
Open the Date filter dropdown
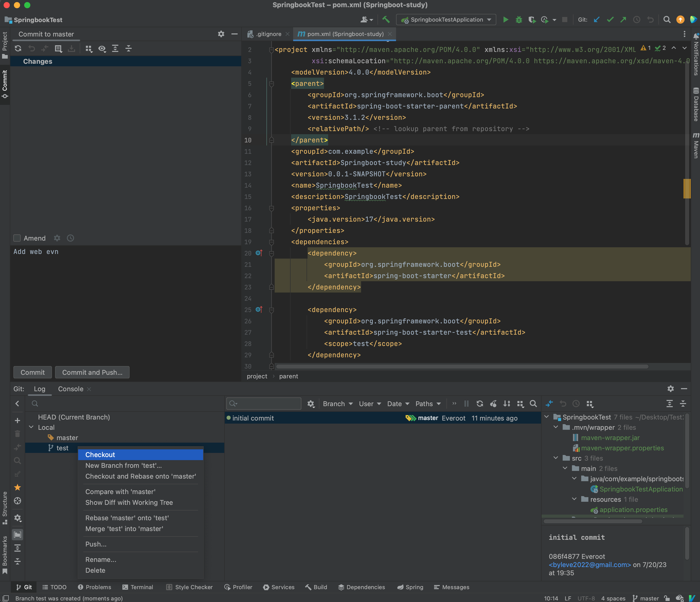398,404
